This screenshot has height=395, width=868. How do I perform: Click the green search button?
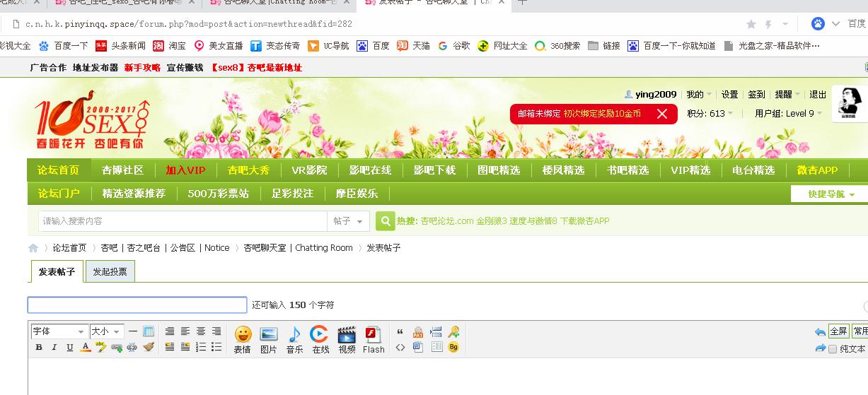385,221
